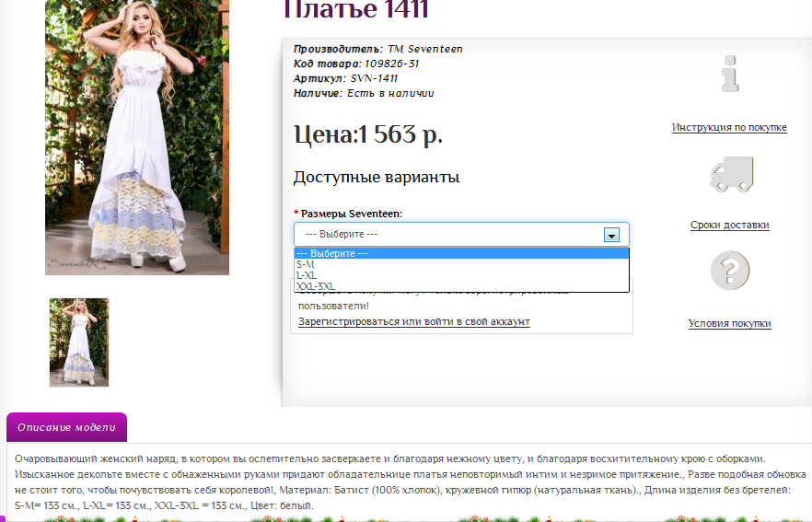
Task: Click the price text 1 563 р.
Action: (x=400, y=134)
